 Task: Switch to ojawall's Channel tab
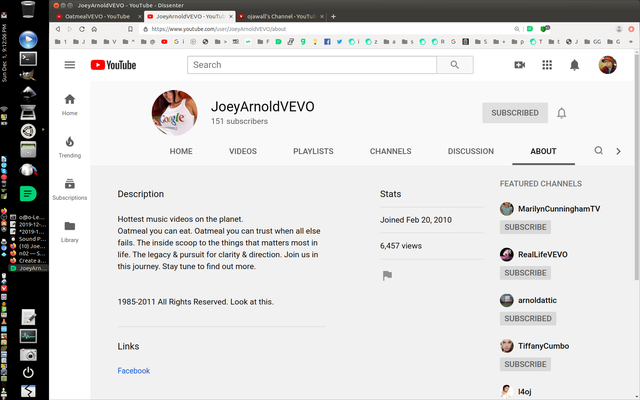tap(281, 17)
